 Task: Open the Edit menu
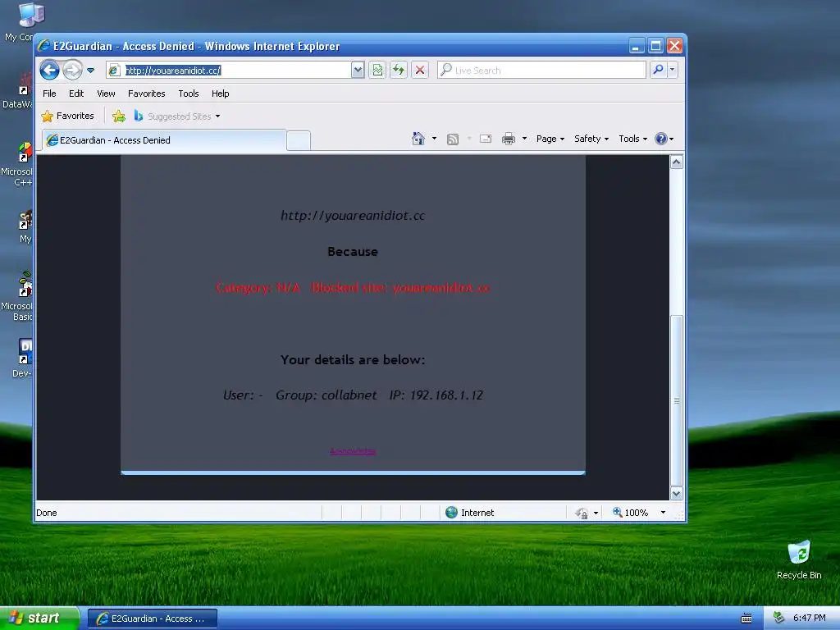coord(76,94)
